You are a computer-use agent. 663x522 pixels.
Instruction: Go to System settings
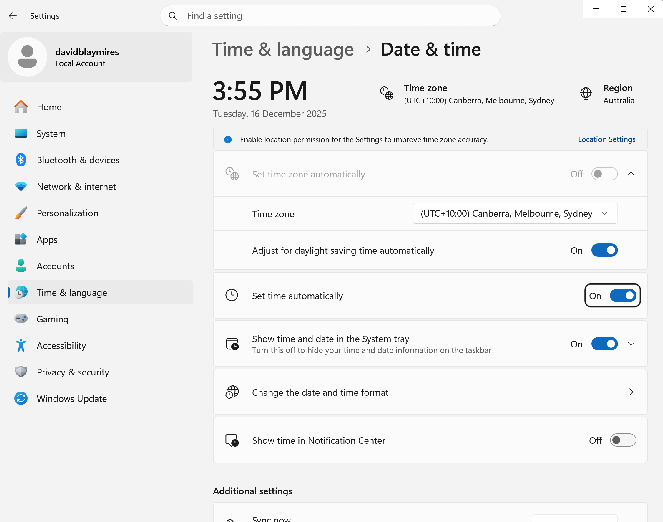[100, 134]
